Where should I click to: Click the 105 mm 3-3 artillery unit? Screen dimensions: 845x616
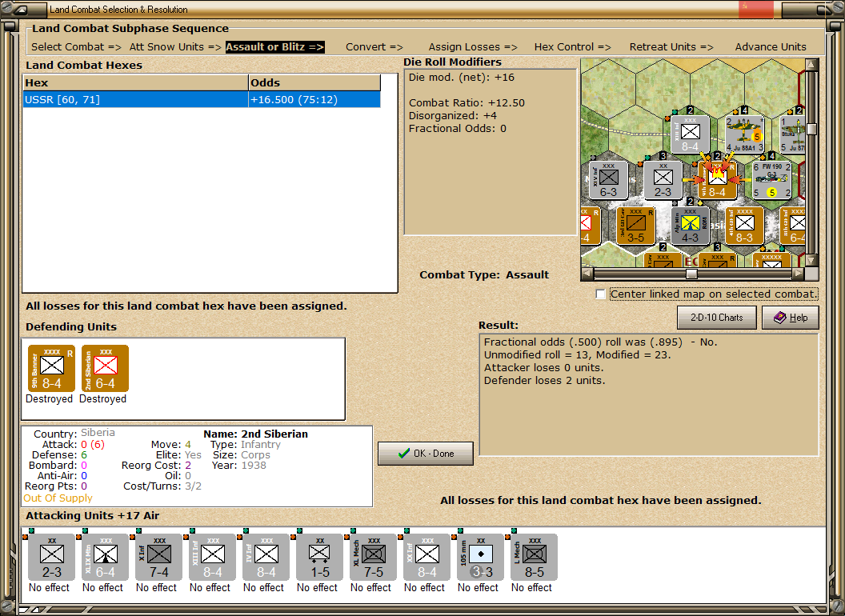pos(481,558)
